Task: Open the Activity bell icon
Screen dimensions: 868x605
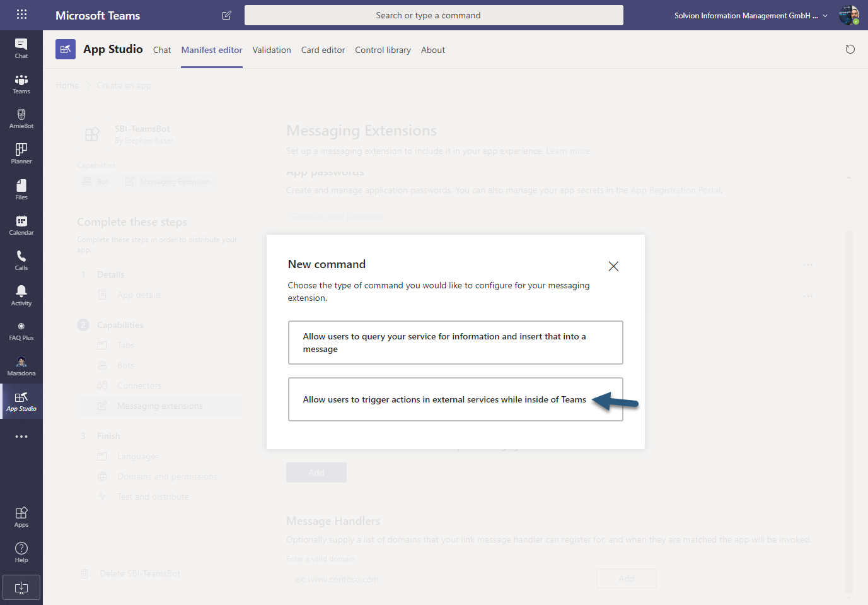Action: click(x=21, y=295)
